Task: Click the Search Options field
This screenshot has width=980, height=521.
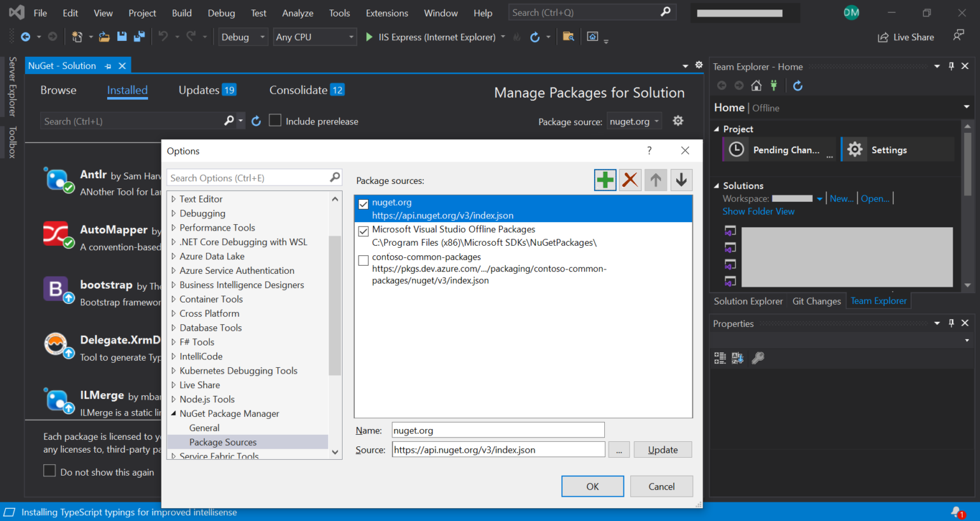Action: click(249, 177)
